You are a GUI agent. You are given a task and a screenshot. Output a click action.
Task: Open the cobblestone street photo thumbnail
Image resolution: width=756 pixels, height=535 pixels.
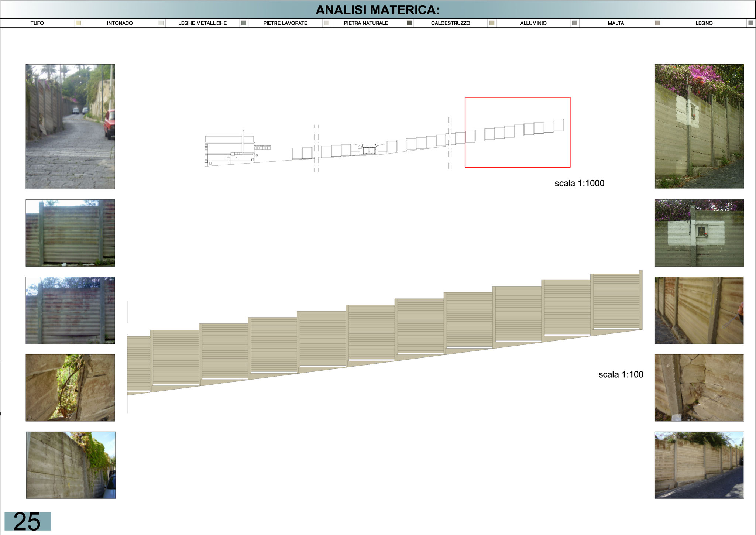[70, 126]
